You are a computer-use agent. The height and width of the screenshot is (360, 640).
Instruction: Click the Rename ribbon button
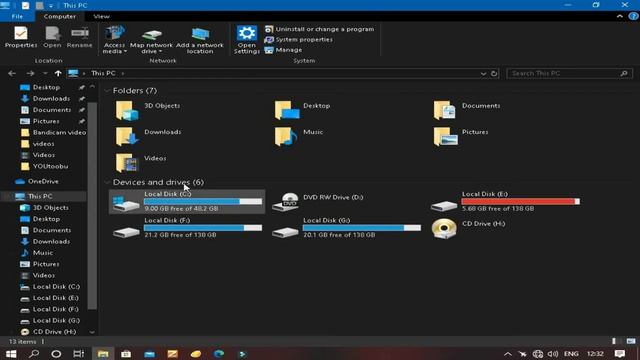(80, 37)
